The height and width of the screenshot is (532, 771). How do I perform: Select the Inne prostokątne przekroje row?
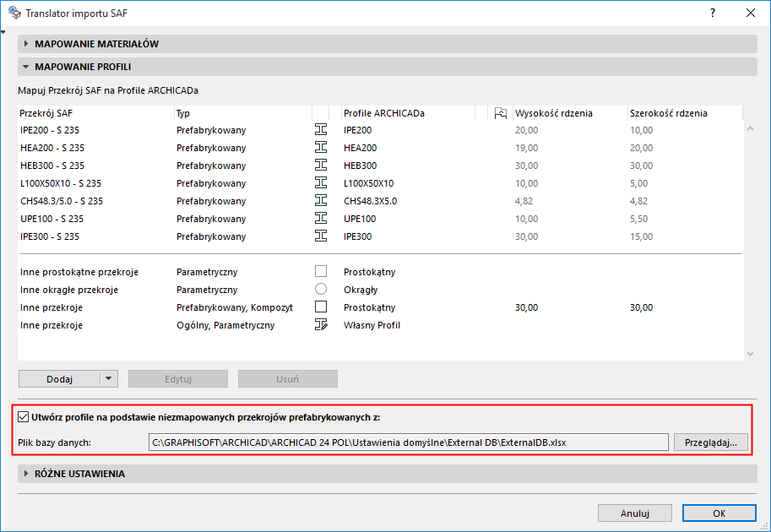pos(380,271)
